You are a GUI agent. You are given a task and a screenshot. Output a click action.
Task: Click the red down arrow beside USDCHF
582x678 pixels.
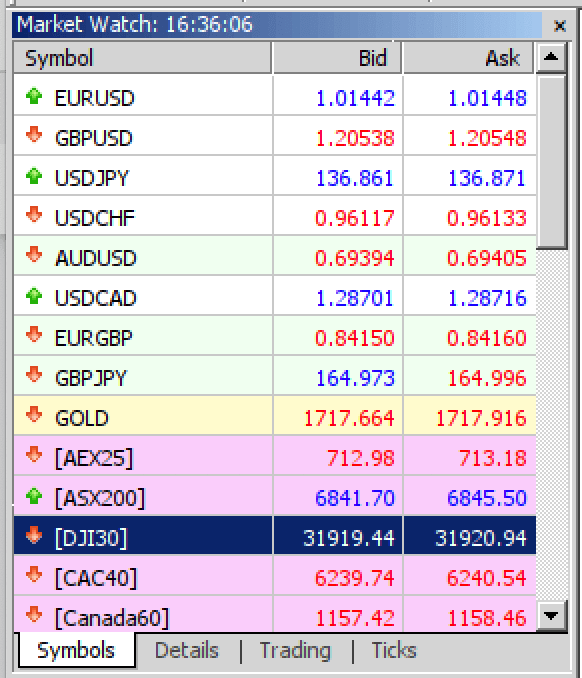pyautogui.click(x=34, y=214)
